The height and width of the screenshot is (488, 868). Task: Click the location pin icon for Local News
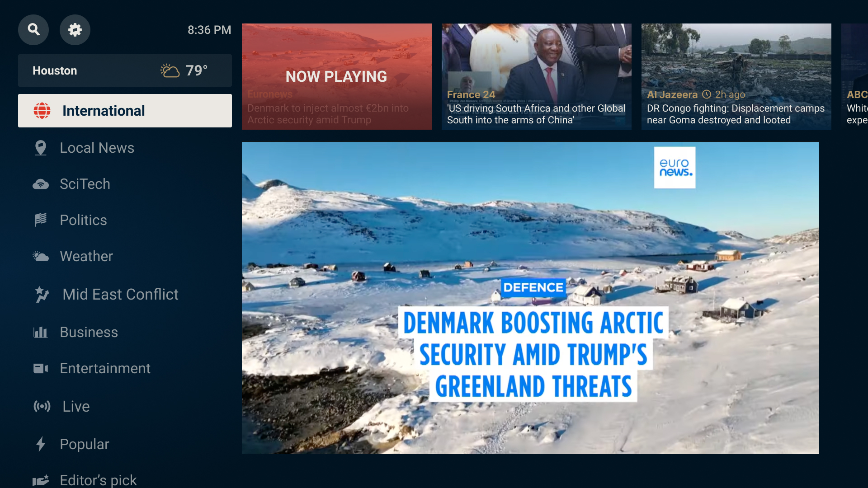[x=41, y=148]
